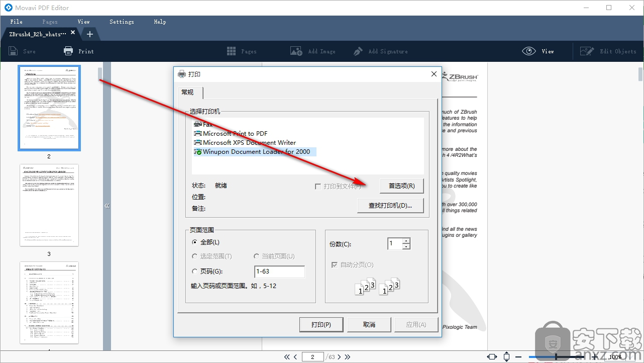Image resolution: width=644 pixels, height=363 pixels.
Task: Close the 打印 dialog with the X
Action: 434,74
